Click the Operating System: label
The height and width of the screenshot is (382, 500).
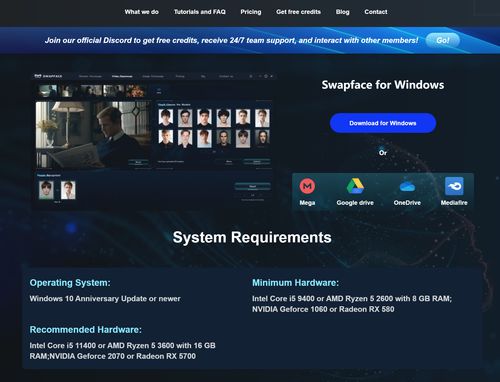pos(70,283)
